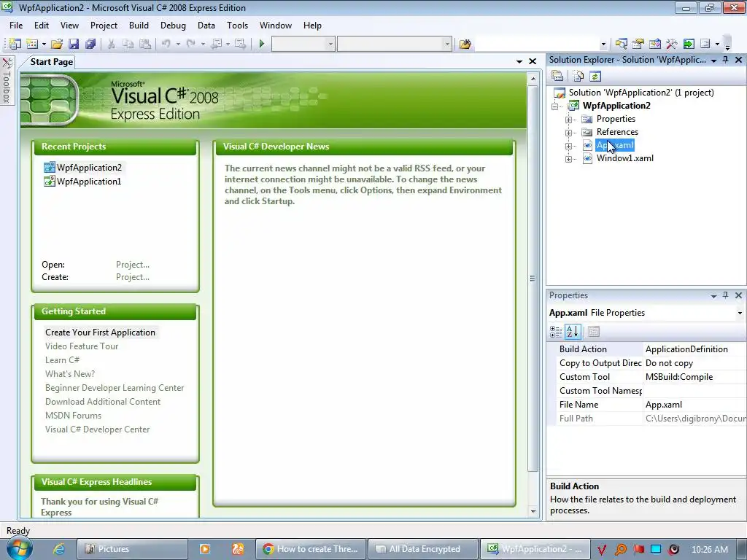
Task: Open the Build menu
Action: (139, 26)
